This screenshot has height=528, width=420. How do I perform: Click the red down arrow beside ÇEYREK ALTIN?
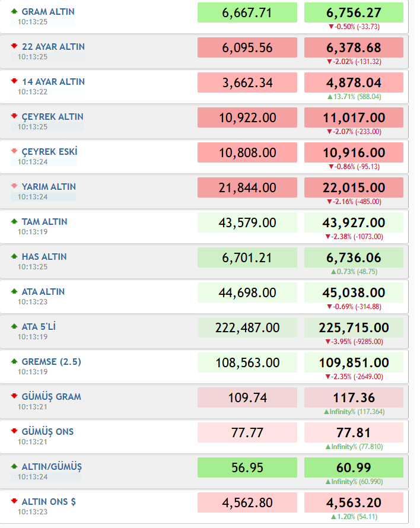[14, 116]
